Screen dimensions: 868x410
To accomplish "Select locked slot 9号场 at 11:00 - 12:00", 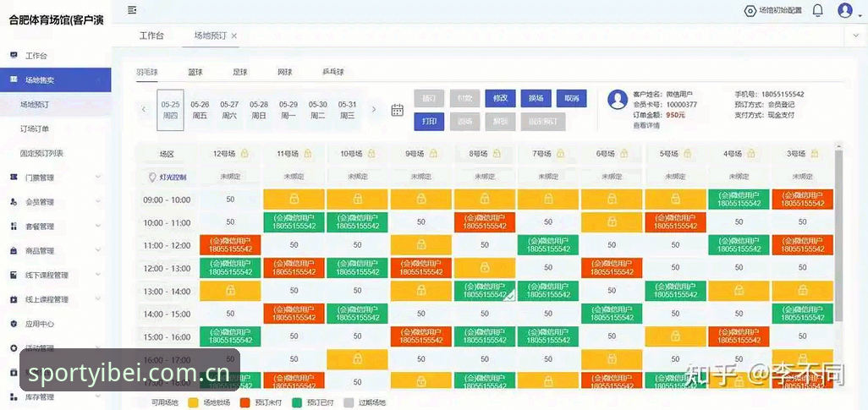I will pos(420,244).
